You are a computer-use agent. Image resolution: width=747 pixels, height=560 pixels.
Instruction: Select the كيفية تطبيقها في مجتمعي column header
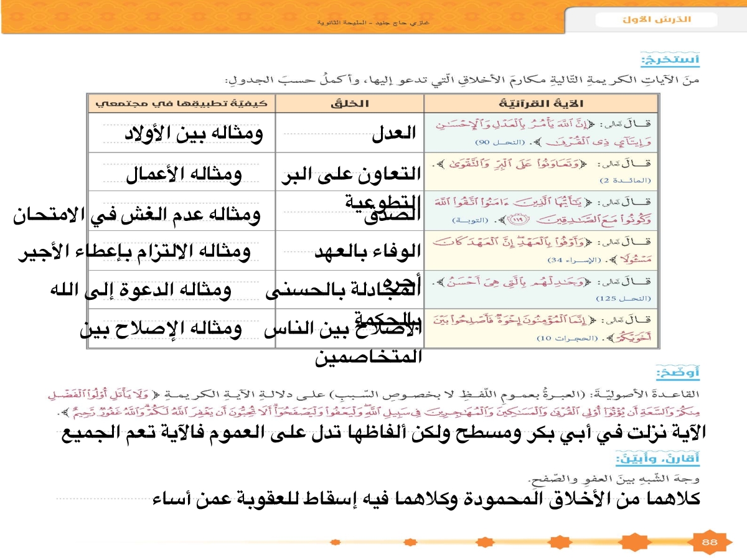pos(182,103)
